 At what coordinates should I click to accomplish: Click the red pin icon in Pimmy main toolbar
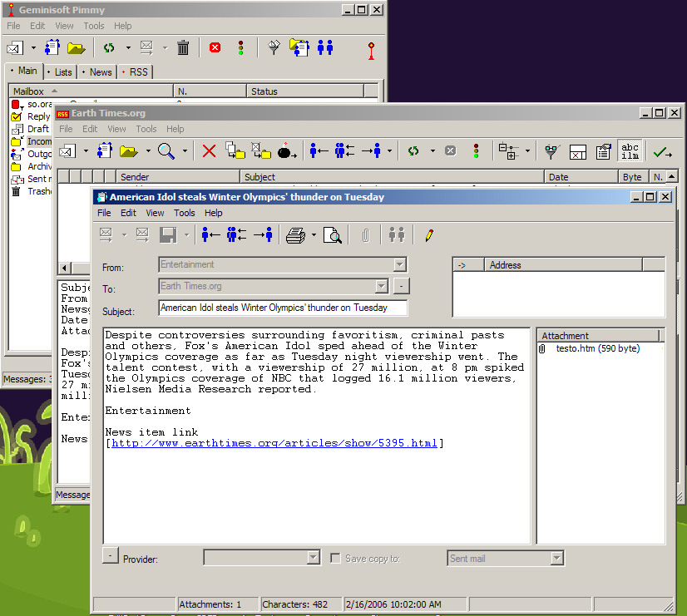[x=371, y=51]
